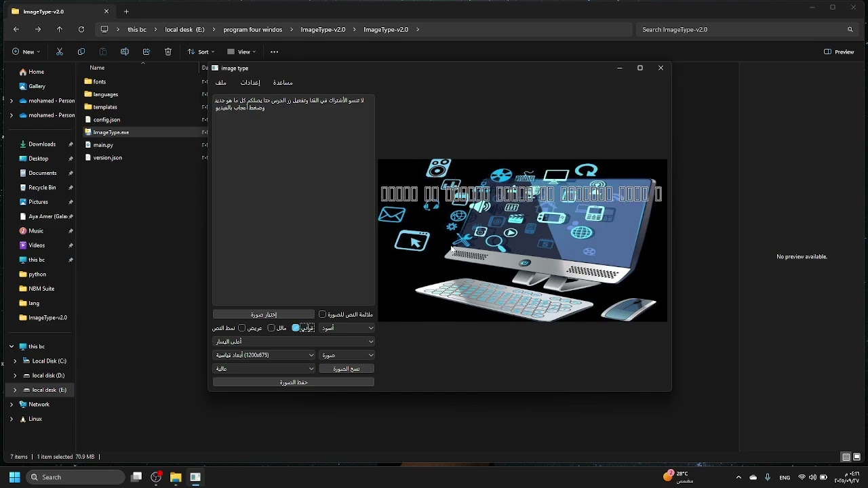Screen dimensions: 868x488
Task: Click inside the Arabic text input area
Action: click(x=294, y=200)
